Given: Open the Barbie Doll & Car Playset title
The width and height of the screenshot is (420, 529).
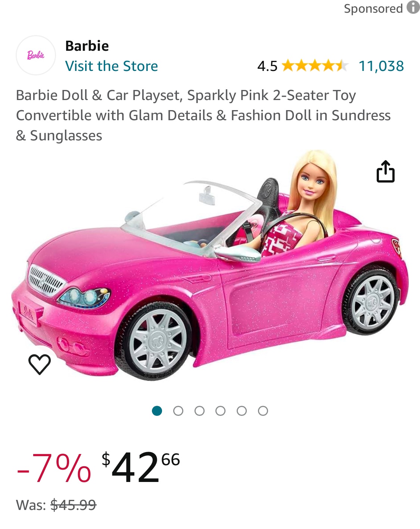Looking at the screenshot, I should (203, 115).
